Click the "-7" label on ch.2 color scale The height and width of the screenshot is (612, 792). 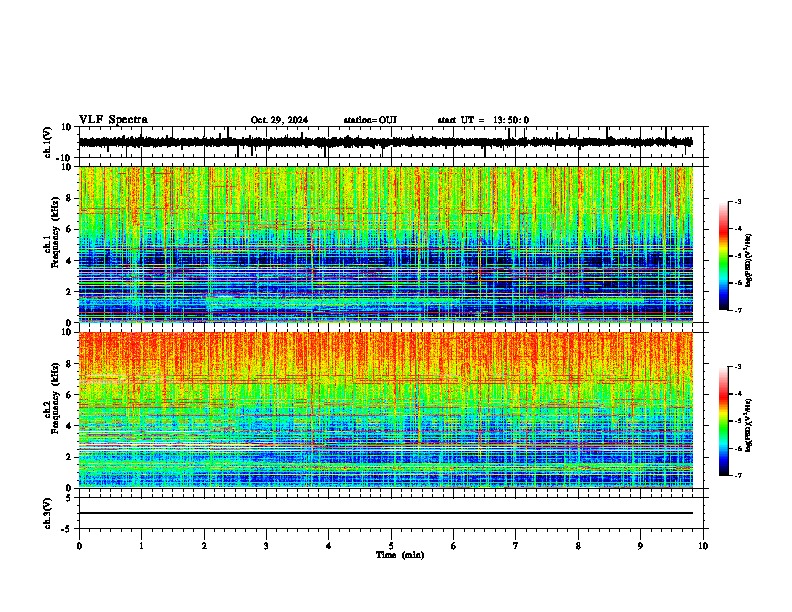point(738,475)
